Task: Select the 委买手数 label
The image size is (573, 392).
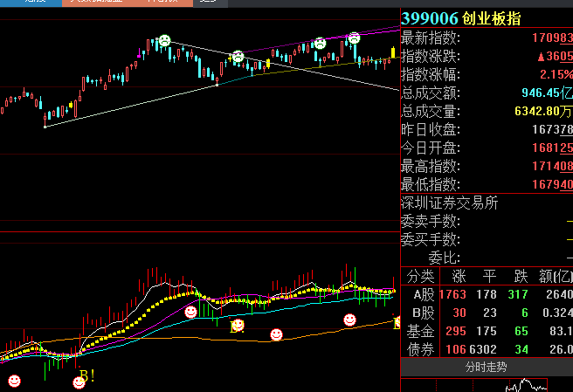Action: (431, 240)
